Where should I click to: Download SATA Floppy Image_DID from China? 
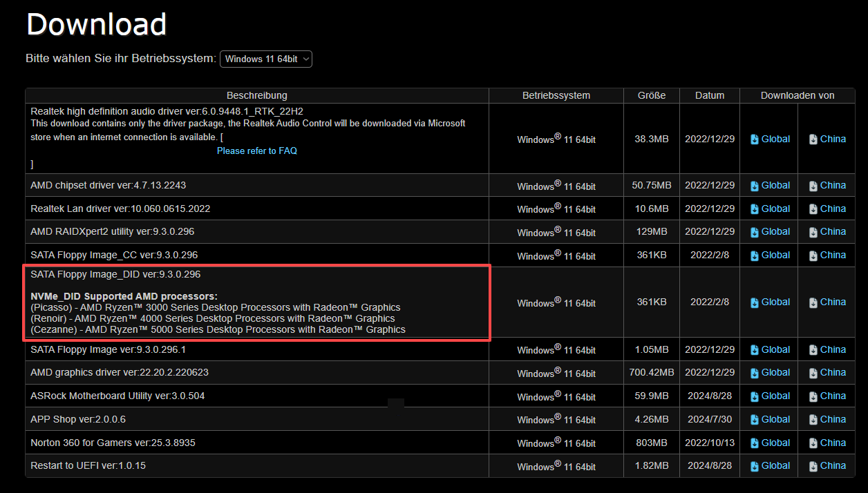(827, 302)
